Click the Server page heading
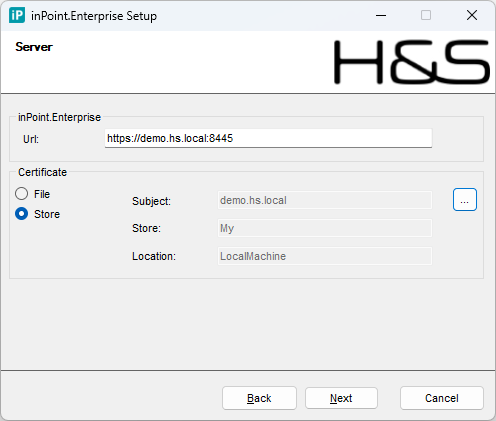The height and width of the screenshot is (421, 496). (34, 47)
